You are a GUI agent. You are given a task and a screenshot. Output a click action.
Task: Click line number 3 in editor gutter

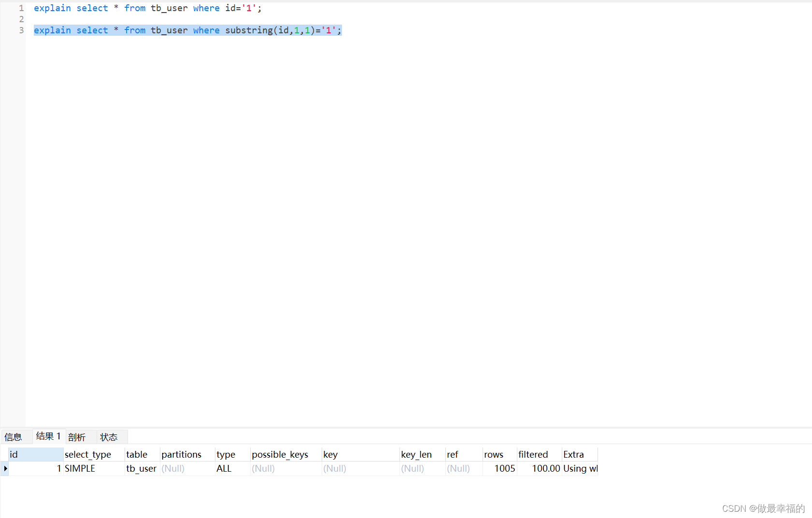(x=21, y=30)
